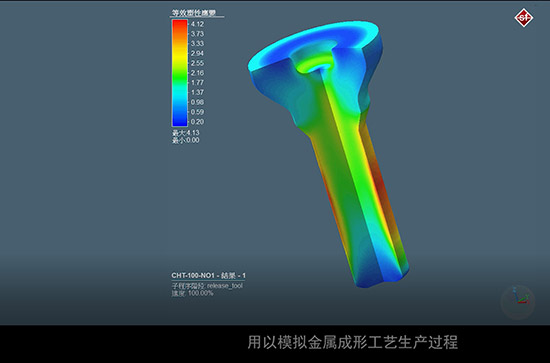Viewport: 550px width, 363px height.
Task: Click the 2.94 legend value
Action: tap(197, 53)
